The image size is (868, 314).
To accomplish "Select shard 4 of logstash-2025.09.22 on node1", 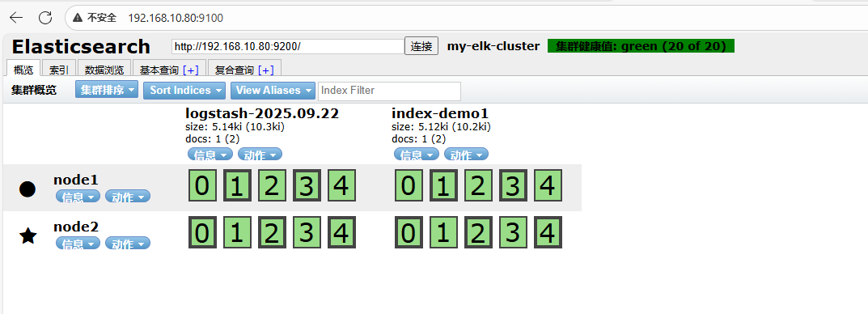I will [341, 185].
